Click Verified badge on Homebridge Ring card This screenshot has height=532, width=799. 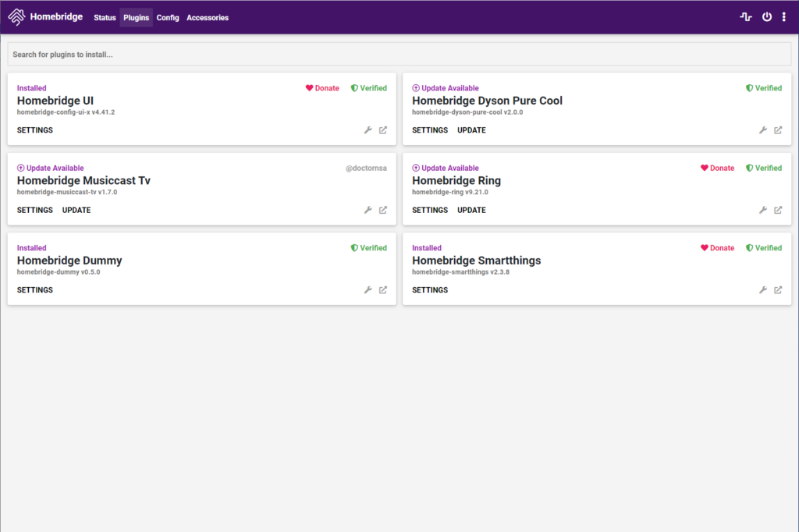click(x=763, y=168)
